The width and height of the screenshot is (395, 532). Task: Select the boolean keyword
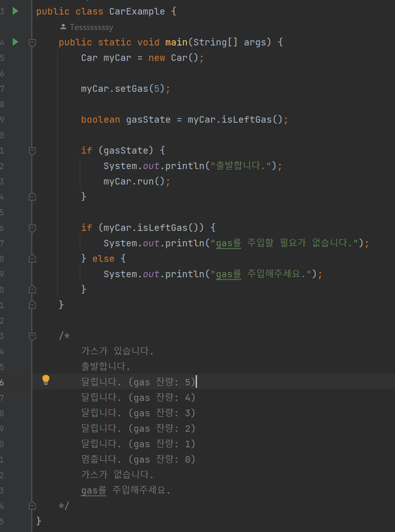click(100, 119)
